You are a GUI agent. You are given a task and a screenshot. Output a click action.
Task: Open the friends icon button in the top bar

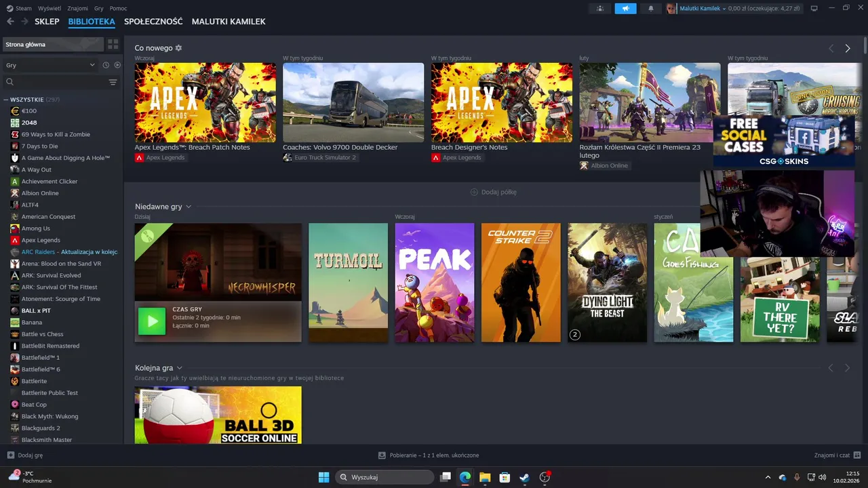point(599,8)
